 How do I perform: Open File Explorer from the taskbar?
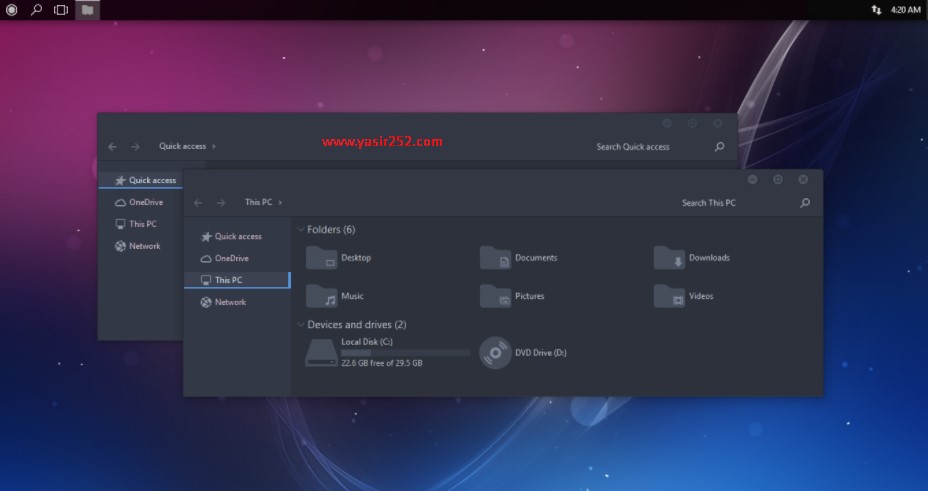(x=88, y=9)
